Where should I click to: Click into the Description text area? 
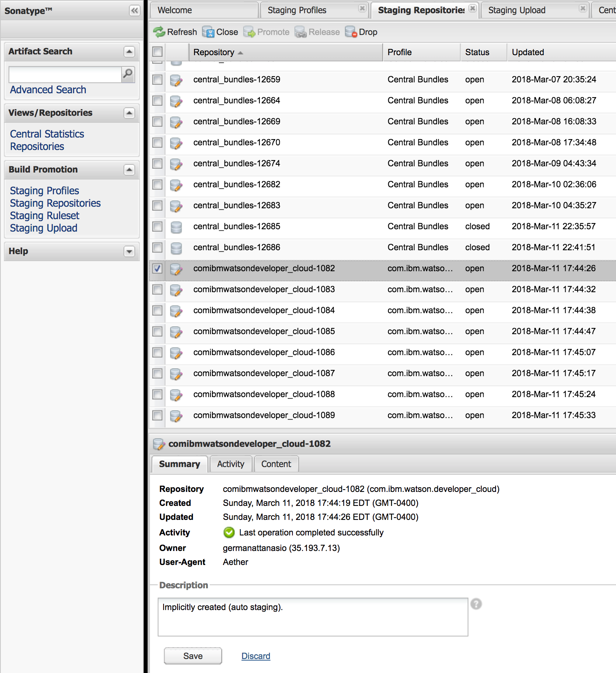pyautogui.click(x=313, y=617)
